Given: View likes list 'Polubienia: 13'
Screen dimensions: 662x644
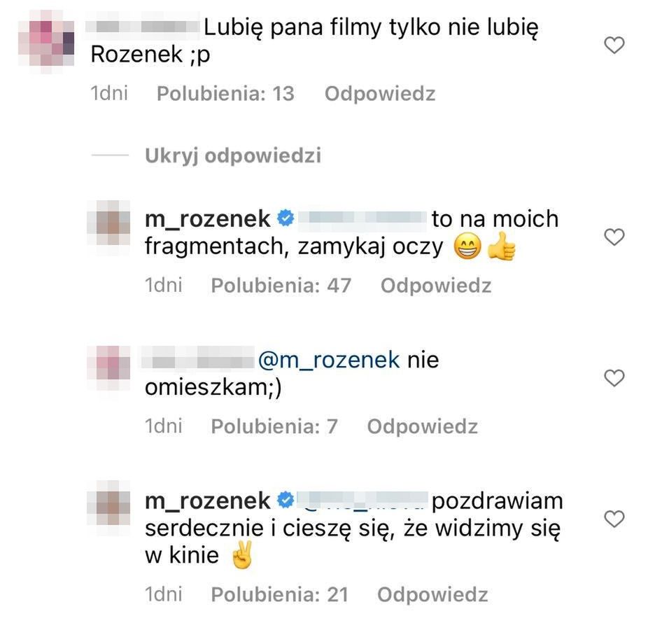Looking at the screenshot, I should coord(225,94).
